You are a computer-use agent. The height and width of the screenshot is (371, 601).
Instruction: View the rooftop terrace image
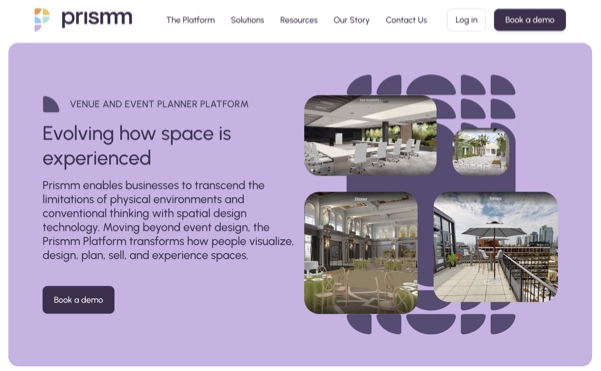coord(495,247)
